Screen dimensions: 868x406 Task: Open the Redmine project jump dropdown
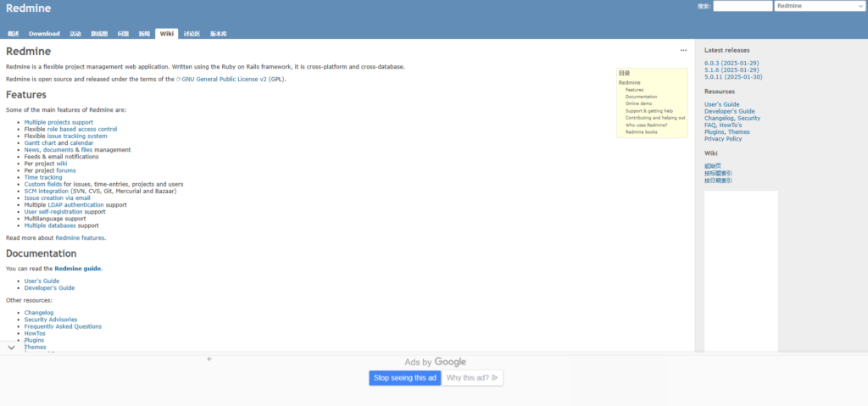pos(818,6)
